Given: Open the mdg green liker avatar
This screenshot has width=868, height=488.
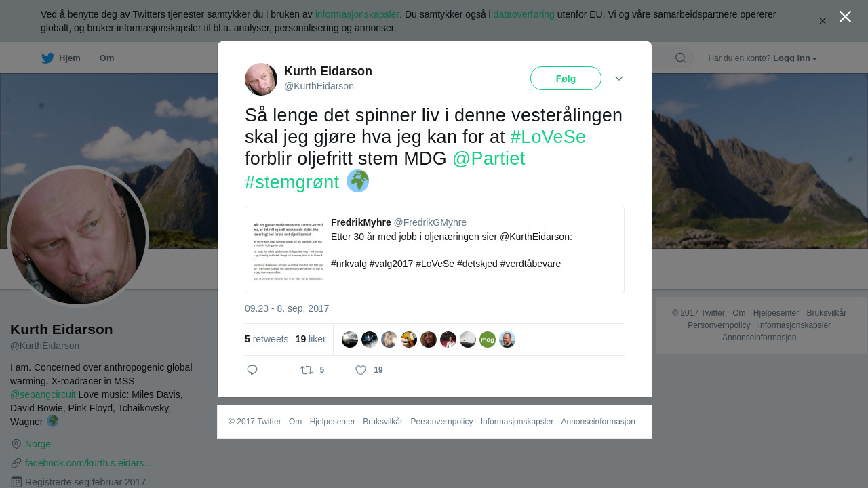Looking at the screenshot, I should pos(488,340).
